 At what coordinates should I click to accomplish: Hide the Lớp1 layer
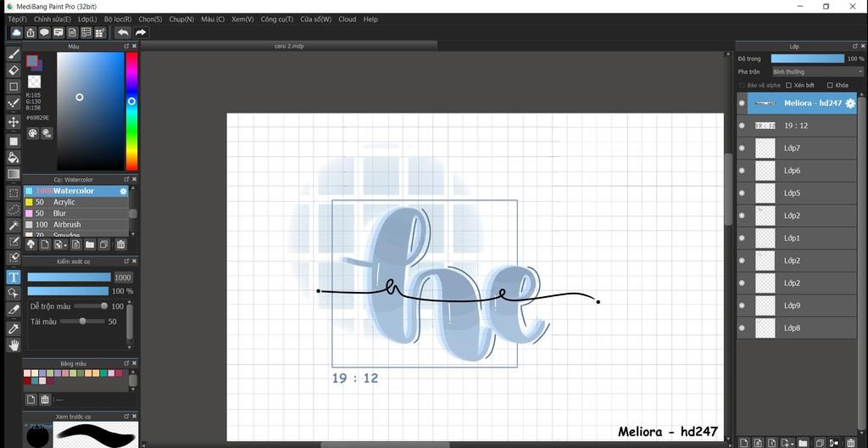(742, 238)
